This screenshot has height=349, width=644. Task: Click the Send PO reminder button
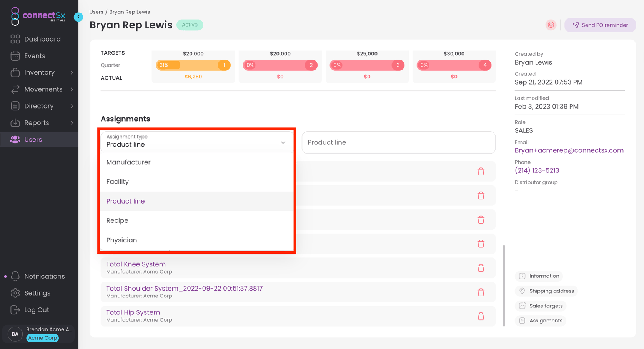tap(600, 25)
